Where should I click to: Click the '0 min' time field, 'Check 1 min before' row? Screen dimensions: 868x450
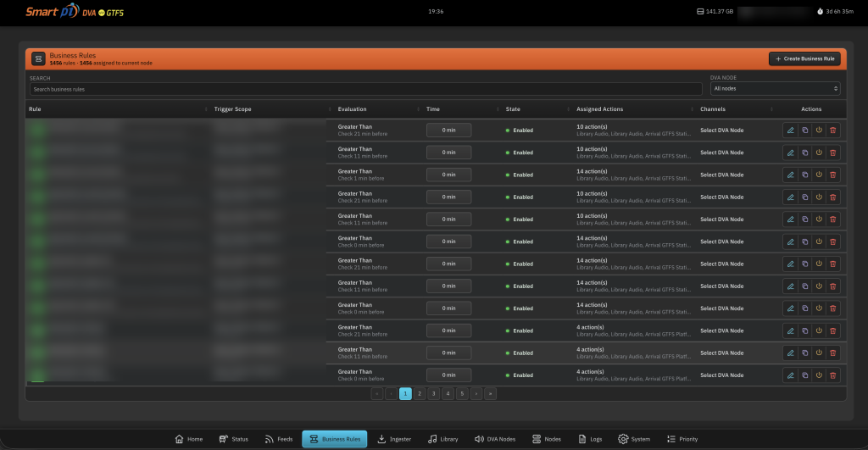(x=449, y=175)
